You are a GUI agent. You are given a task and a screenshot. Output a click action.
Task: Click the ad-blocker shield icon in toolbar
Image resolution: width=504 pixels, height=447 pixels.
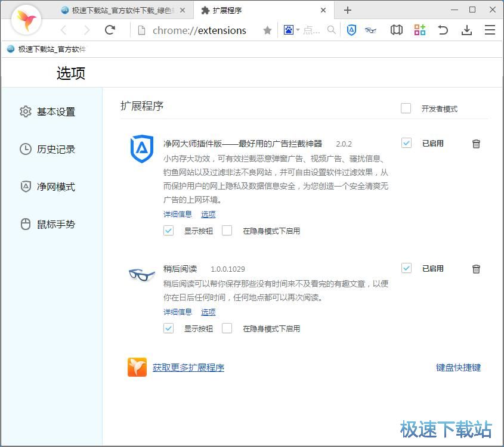pos(351,30)
